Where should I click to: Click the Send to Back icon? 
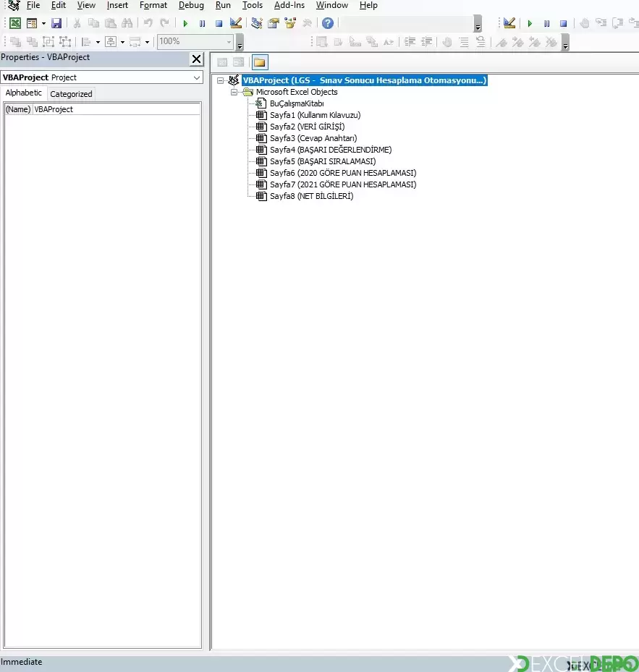click(x=32, y=41)
